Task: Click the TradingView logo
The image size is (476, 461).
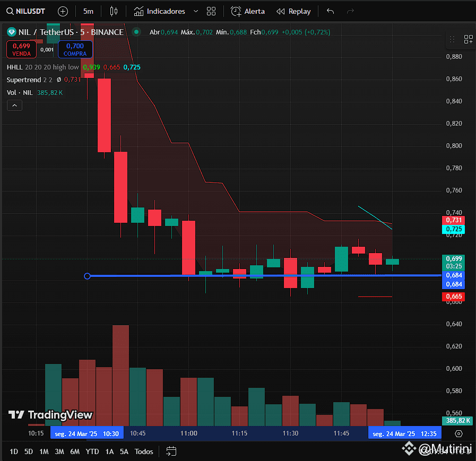Action: click(x=50, y=415)
